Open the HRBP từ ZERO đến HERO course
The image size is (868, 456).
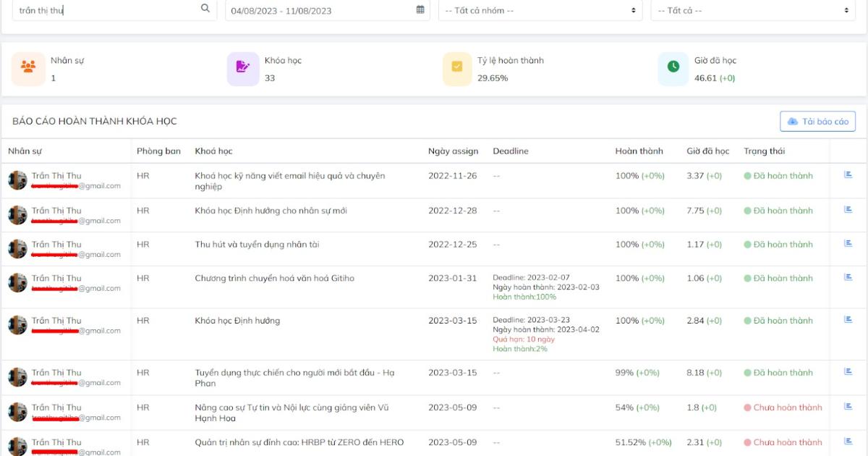(299, 442)
